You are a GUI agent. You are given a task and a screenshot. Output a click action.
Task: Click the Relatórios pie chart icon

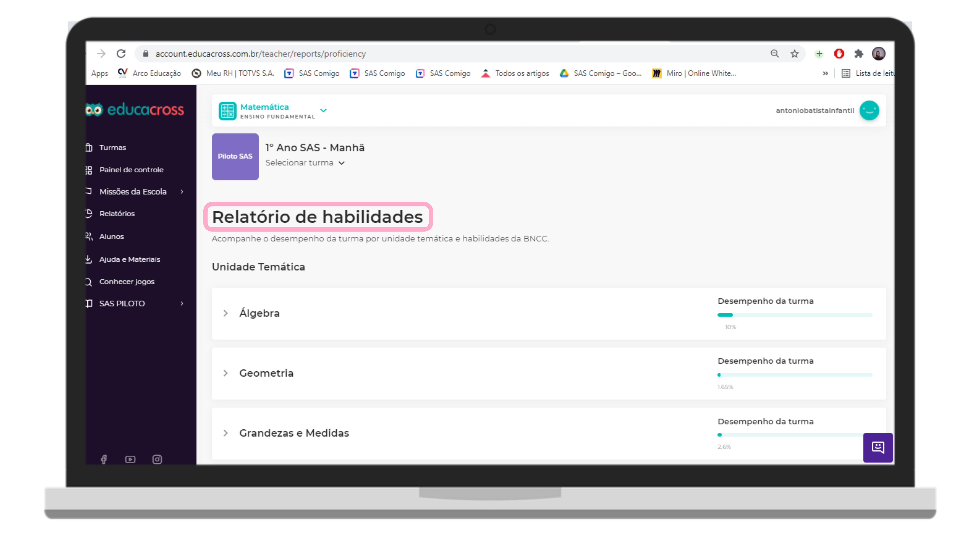click(89, 214)
